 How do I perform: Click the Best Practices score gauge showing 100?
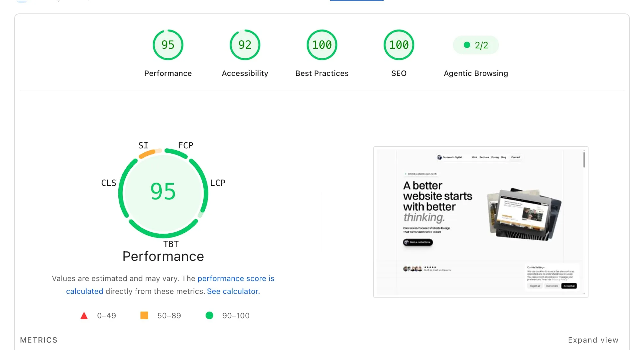pyautogui.click(x=322, y=45)
